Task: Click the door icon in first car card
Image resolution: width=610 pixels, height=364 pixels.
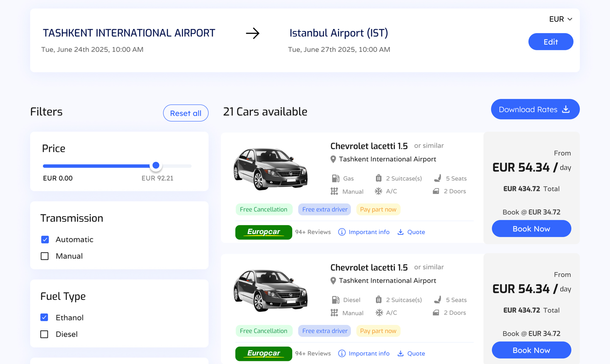Action: pyautogui.click(x=436, y=191)
